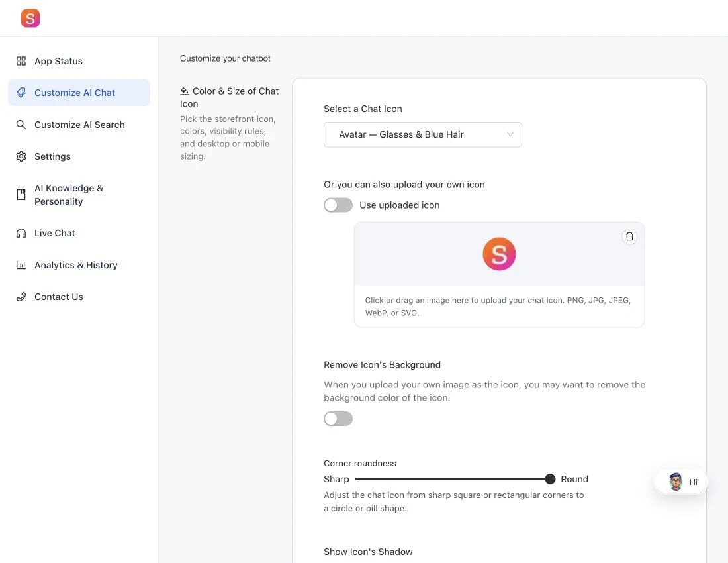Open the Select a Chat Icon dropdown
Screen dimensions: 728x563
(x=422, y=134)
